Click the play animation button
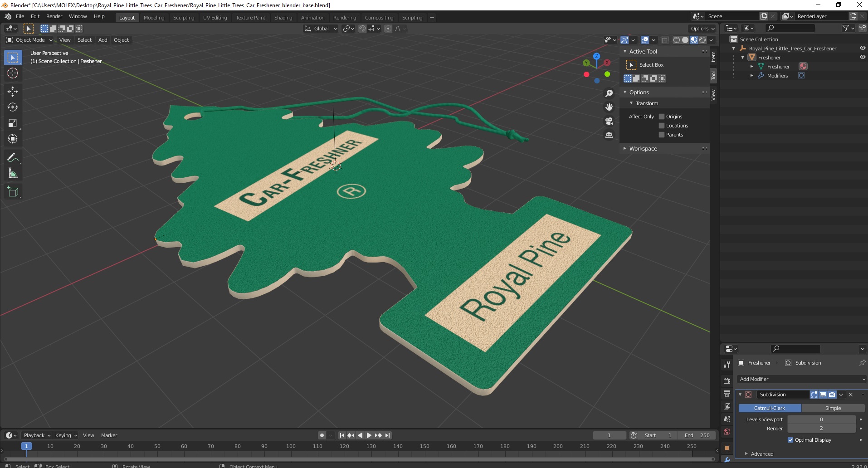The image size is (868, 468). (369, 435)
